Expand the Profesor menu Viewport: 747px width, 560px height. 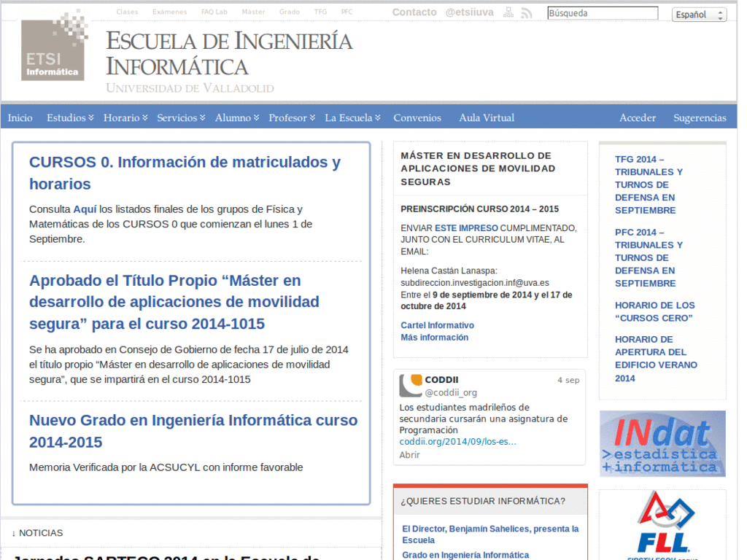(292, 117)
